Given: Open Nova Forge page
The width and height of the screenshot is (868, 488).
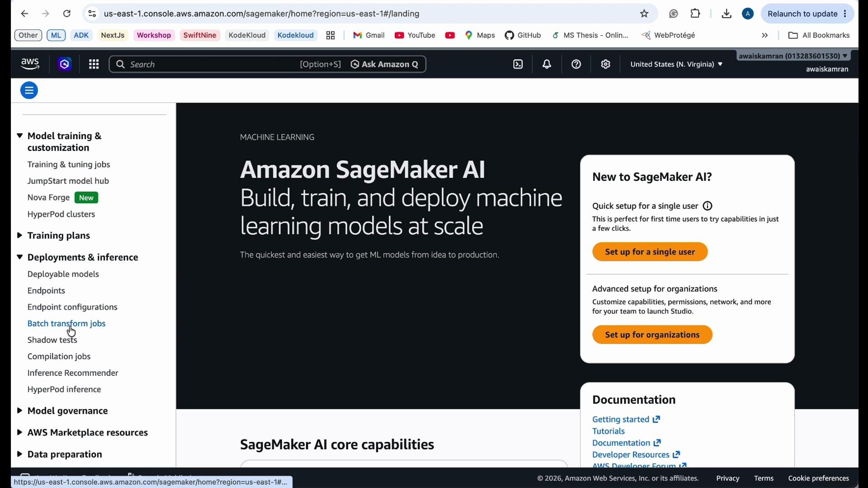Looking at the screenshot, I should 48,198.
